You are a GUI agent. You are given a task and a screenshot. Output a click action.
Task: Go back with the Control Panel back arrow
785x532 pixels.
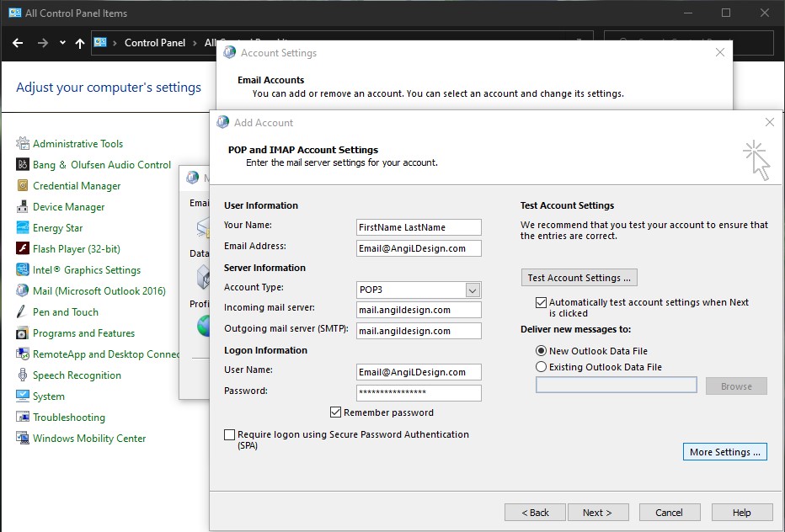[18, 43]
